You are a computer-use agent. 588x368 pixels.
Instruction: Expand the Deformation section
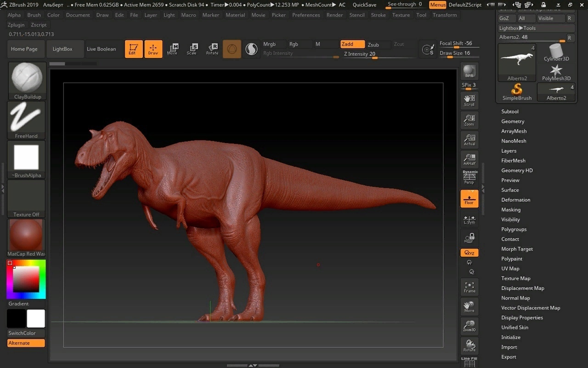(515, 200)
